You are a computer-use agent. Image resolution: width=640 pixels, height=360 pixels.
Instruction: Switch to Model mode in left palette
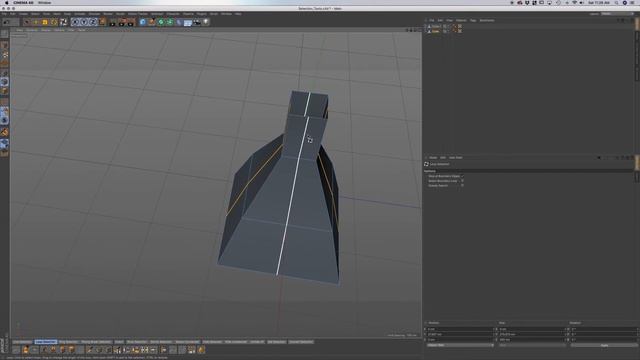coord(4,45)
